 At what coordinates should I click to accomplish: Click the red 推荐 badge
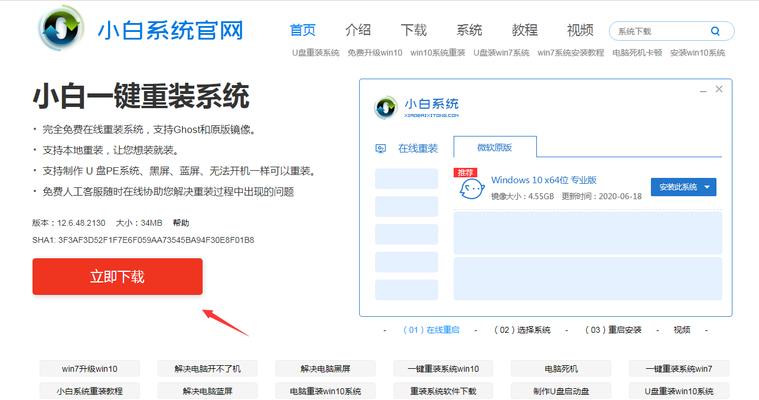pos(465,172)
